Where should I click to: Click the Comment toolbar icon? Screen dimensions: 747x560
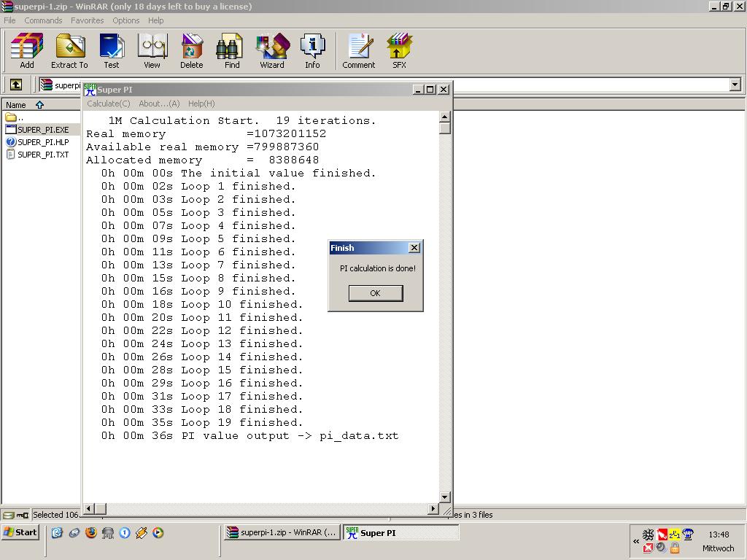pyautogui.click(x=359, y=51)
